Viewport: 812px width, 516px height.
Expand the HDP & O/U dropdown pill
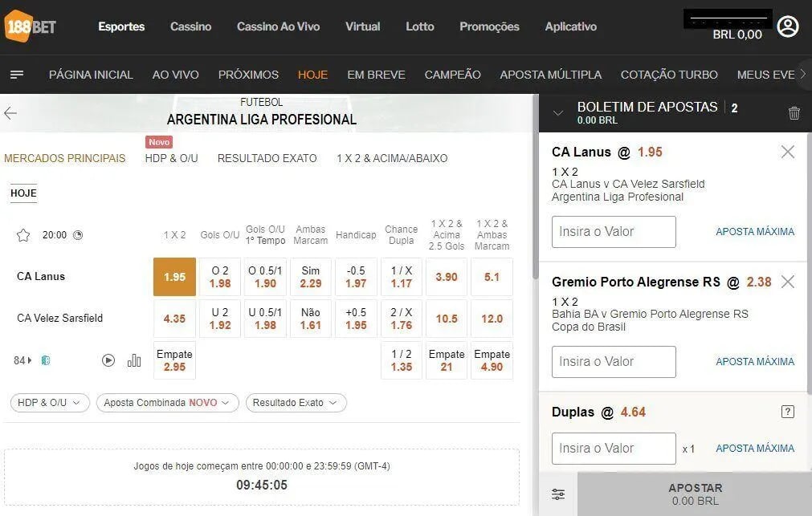50,403
